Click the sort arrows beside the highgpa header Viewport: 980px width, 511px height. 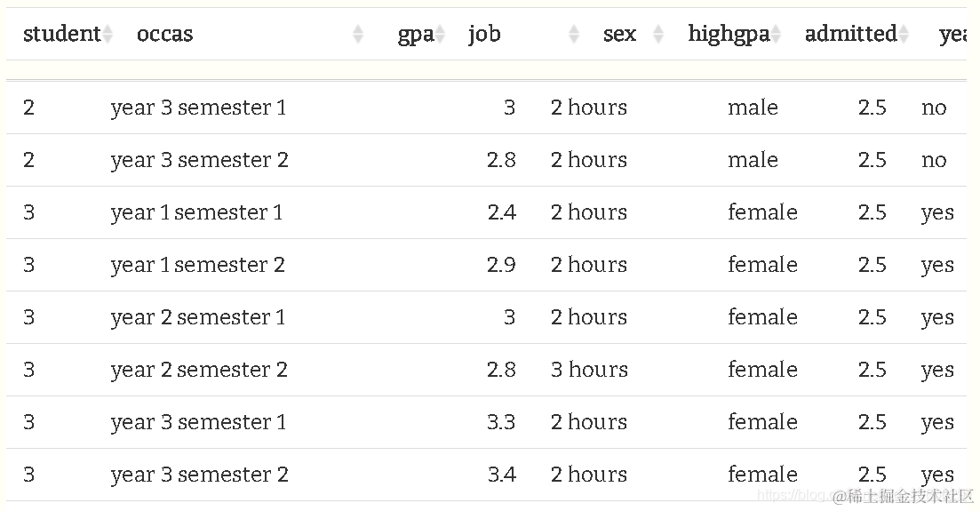point(776,35)
